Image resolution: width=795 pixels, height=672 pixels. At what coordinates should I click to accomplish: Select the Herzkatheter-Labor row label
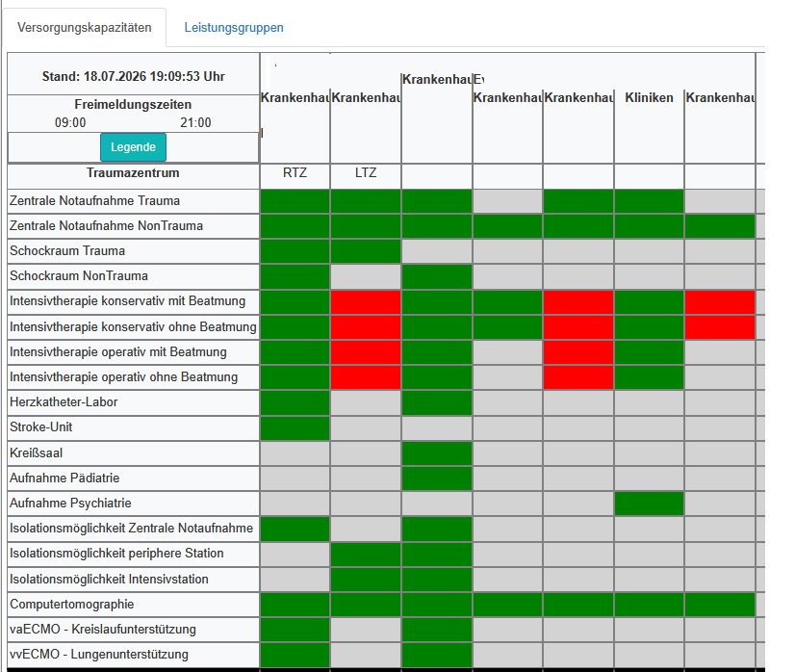[64, 402]
